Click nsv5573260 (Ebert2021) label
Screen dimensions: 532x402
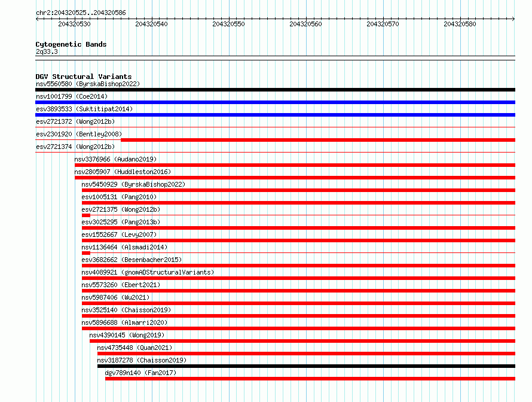click(121, 285)
